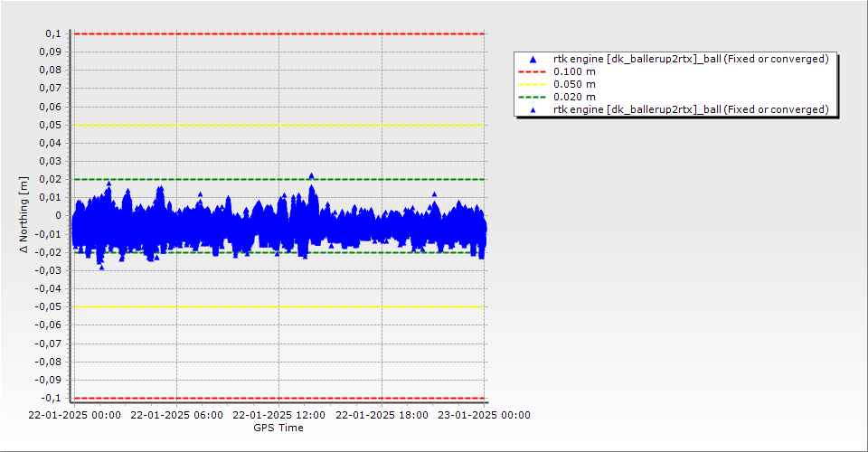Image resolution: width=868 pixels, height=452 pixels.
Task: Click the 22-01-2025 18:00 time axis label
Action: coord(382,415)
